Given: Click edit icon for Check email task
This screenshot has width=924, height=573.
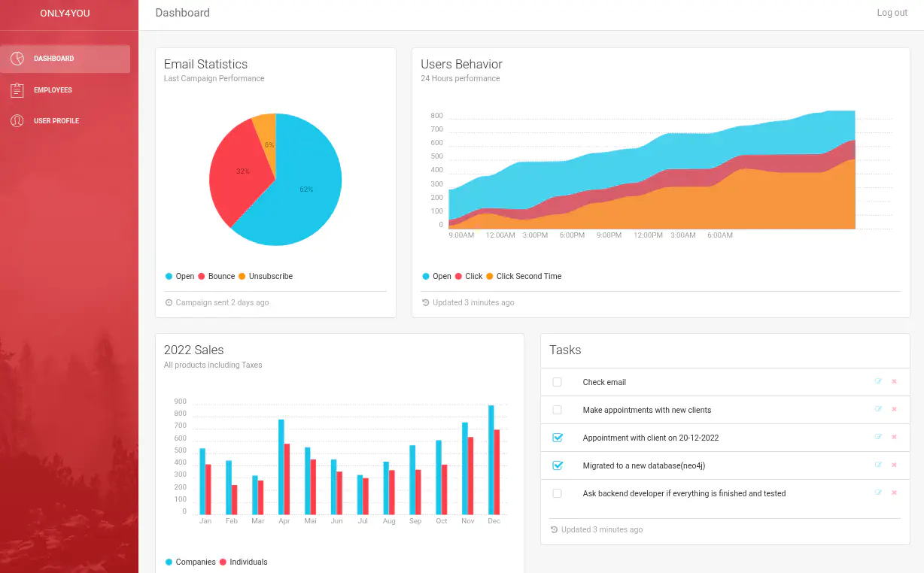Looking at the screenshot, I should point(878,381).
